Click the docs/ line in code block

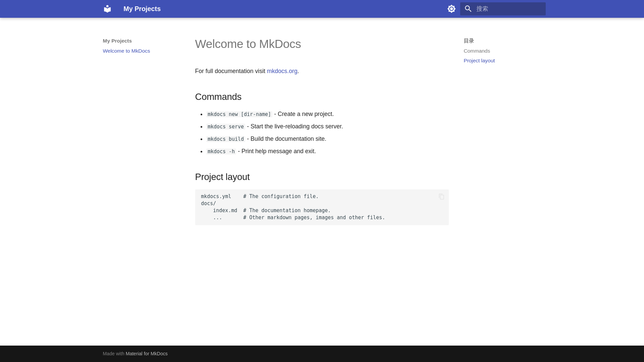(208, 203)
